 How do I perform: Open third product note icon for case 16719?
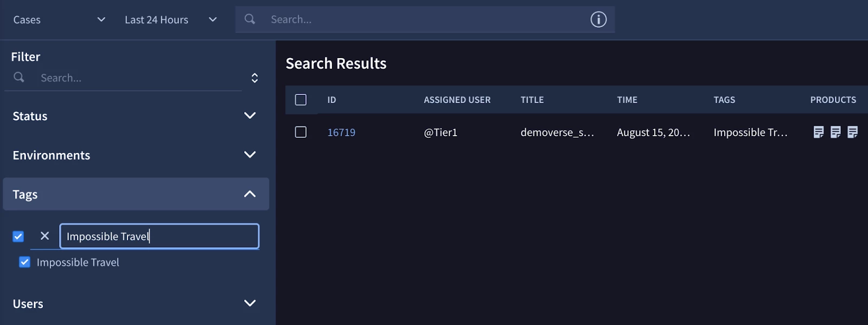point(852,132)
